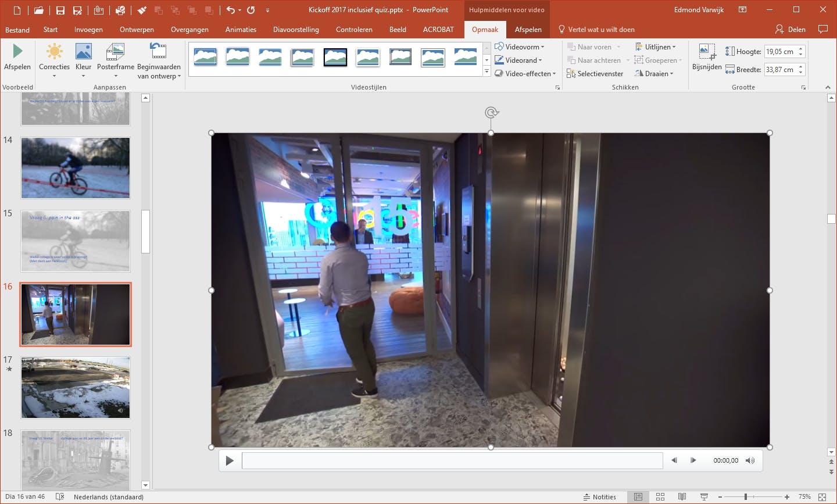Click the 'Vertel wat u wilt doen' search box
The height and width of the screenshot is (504, 837).
pos(597,30)
